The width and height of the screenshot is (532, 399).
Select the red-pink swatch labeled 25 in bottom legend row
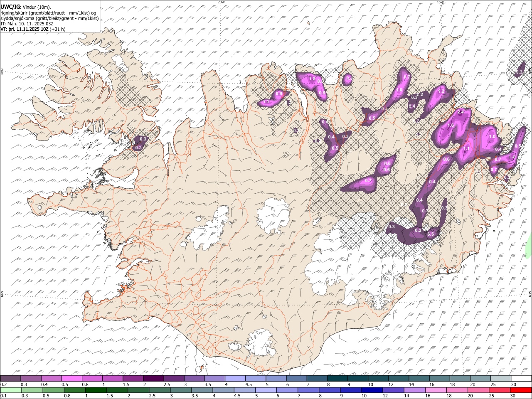pos(500,390)
